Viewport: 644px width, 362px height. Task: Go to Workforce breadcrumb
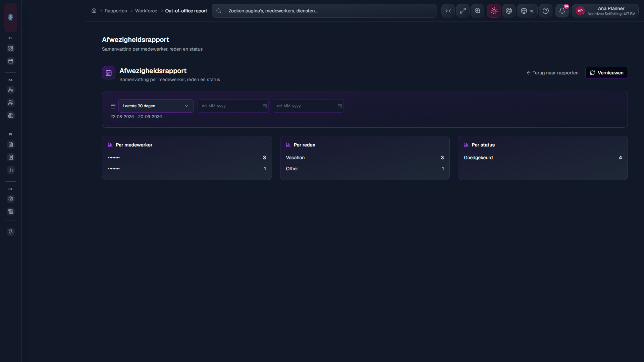tap(146, 11)
